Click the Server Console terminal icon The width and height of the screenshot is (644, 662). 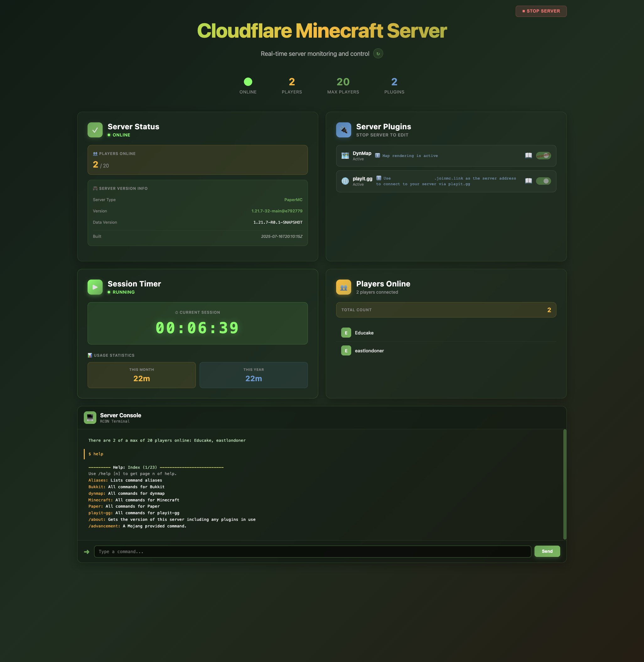[x=90, y=418]
